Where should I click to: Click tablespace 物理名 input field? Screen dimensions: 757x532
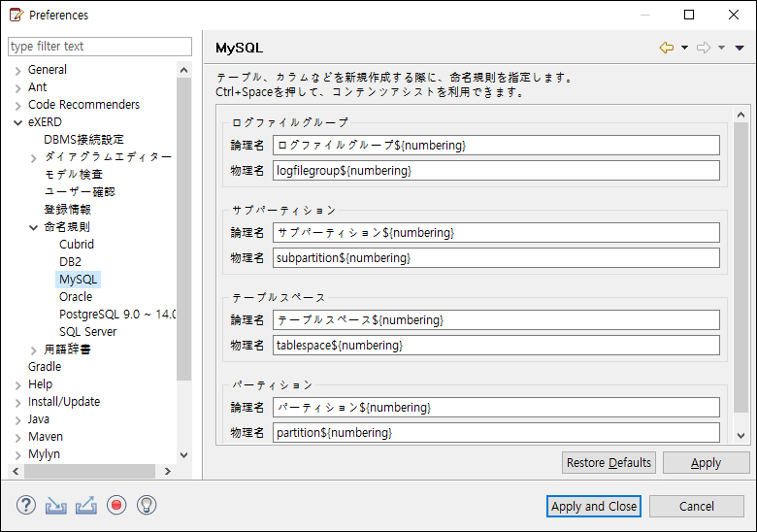pos(496,346)
